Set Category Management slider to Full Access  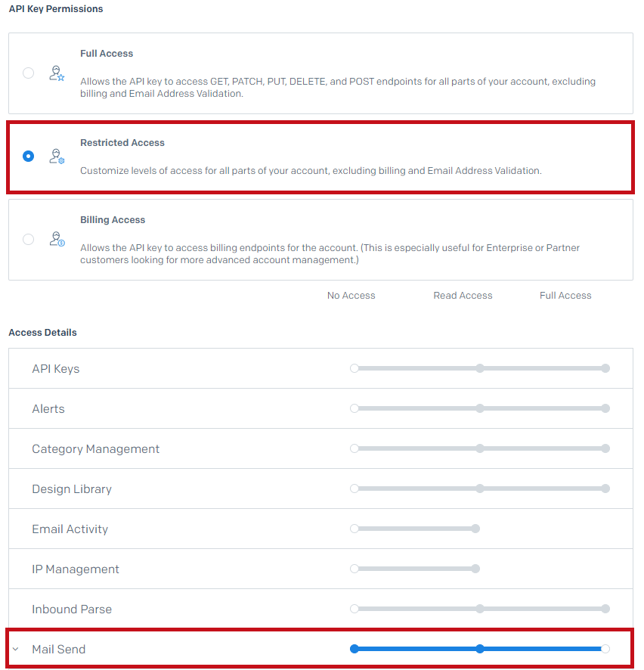tap(605, 448)
